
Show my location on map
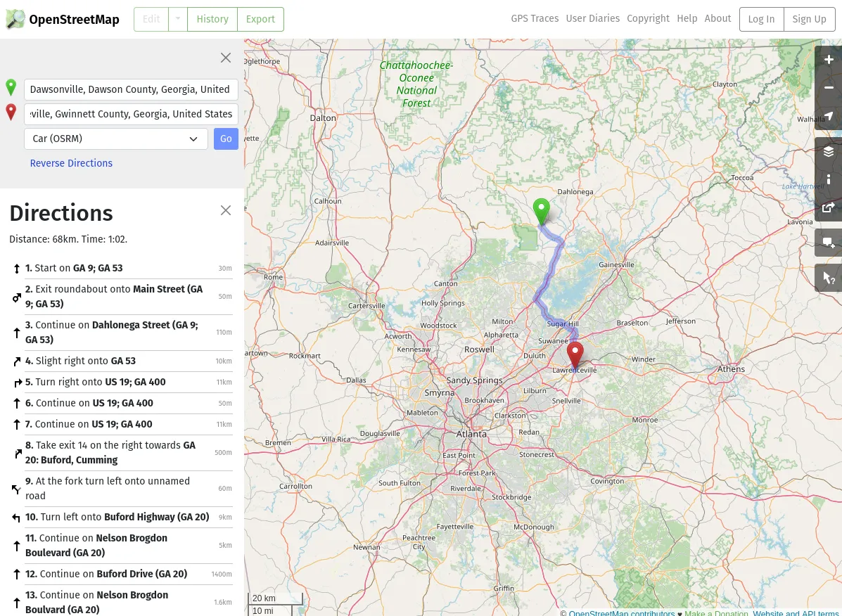[x=828, y=116]
